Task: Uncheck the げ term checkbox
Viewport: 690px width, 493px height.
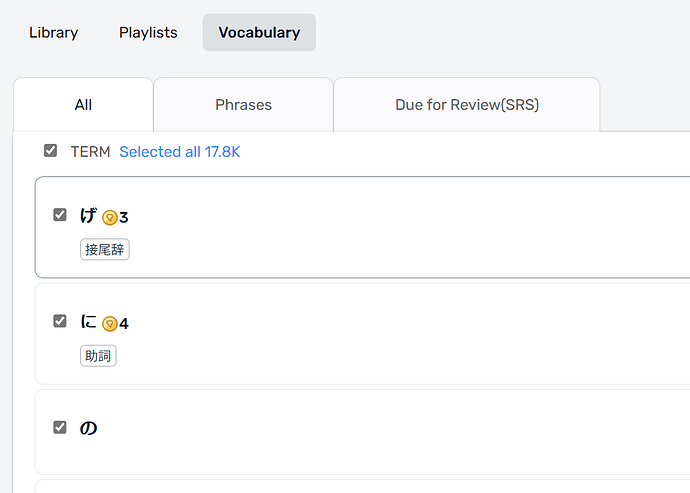Action: (x=60, y=215)
